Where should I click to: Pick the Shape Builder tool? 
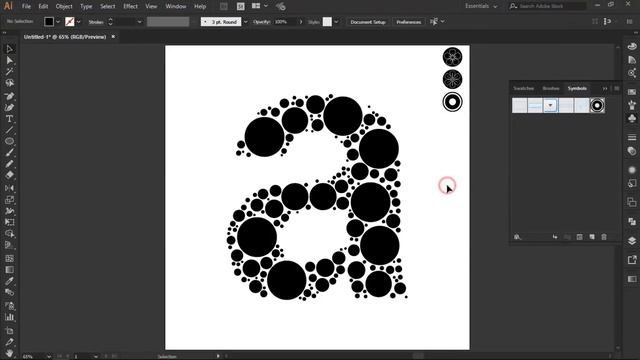coord(9,234)
